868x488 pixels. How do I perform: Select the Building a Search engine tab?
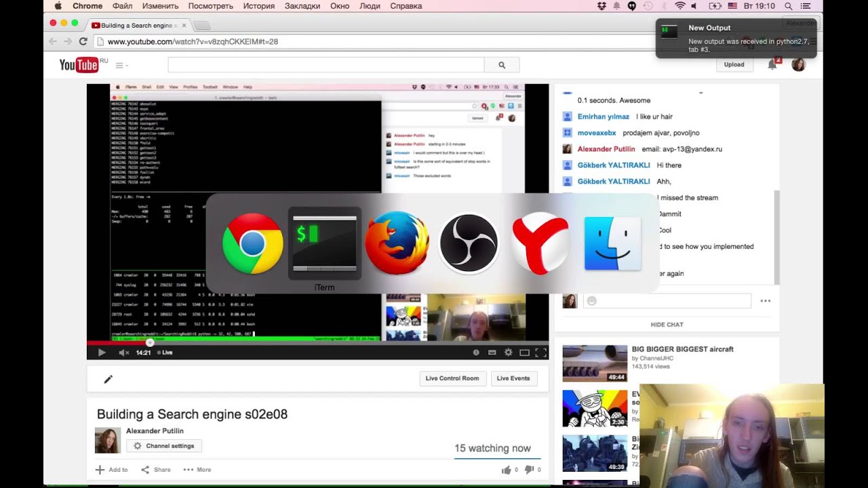click(x=139, y=26)
